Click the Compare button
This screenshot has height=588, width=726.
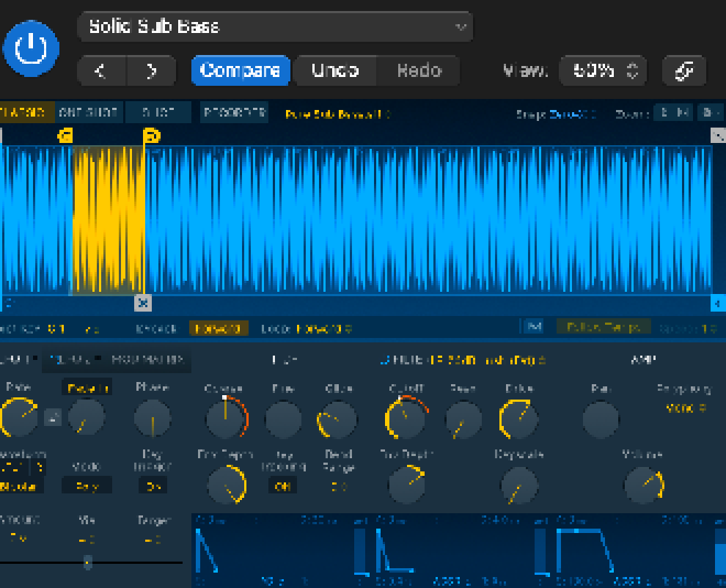[x=240, y=71]
